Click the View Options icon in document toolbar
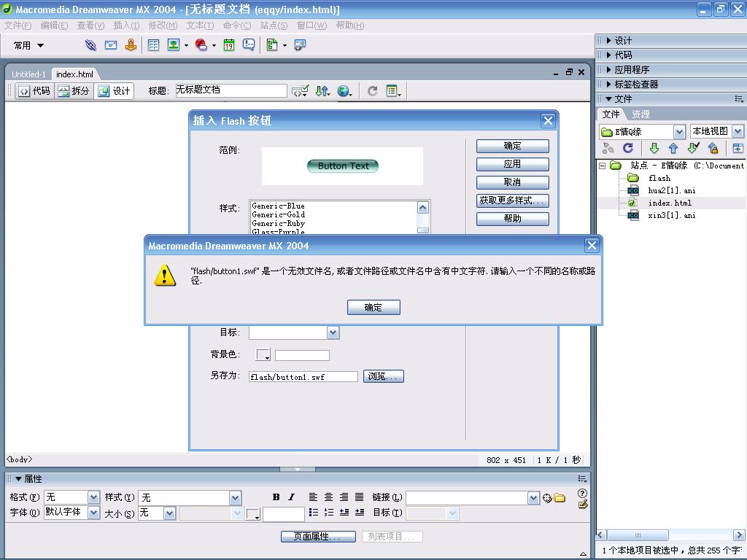 [x=393, y=90]
